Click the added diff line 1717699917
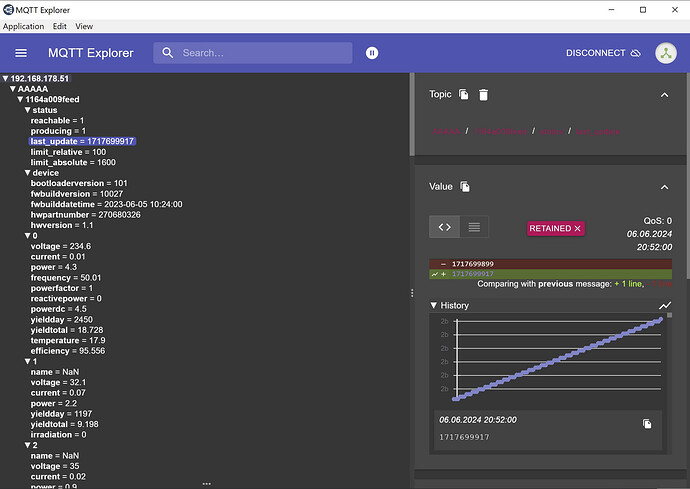This screenshot has width=690, height=489. 551,274
